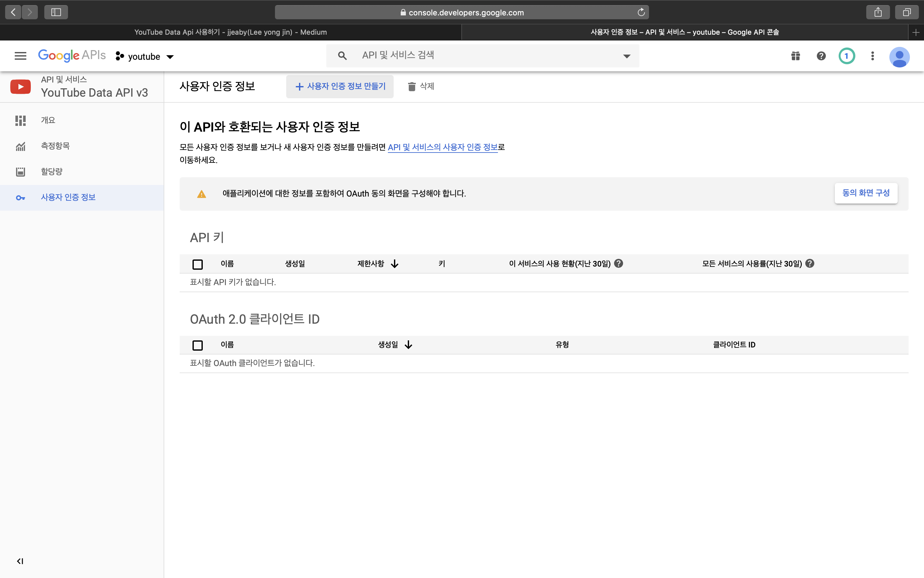
Task: Open the 측정항목 sidebar item
Action: click(x=82, y=146)
